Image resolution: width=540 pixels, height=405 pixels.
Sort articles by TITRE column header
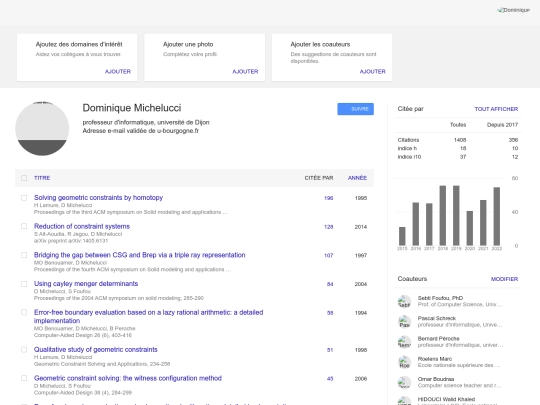pyautogui.click(x=42, y=178)
